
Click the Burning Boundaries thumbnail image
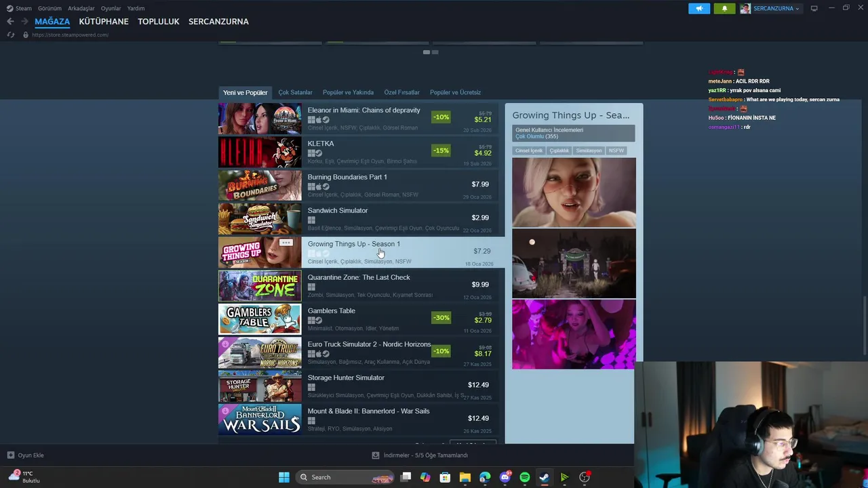[260, 185]
